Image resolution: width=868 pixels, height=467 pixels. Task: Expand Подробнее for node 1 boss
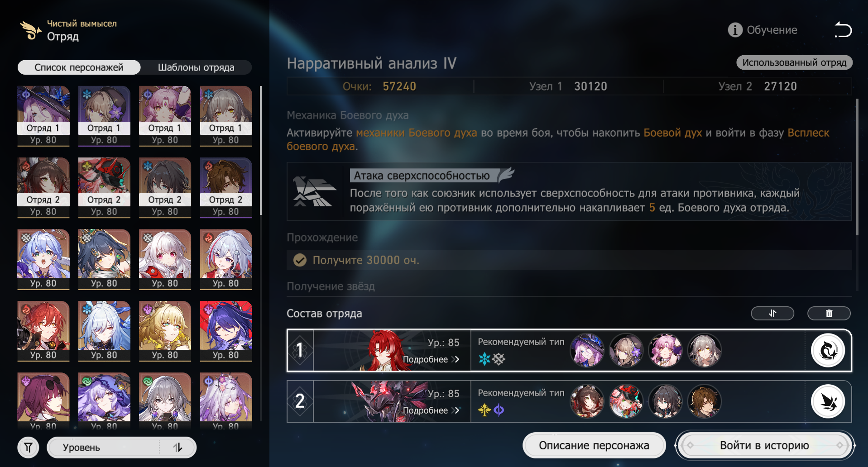tap(431, 359)
